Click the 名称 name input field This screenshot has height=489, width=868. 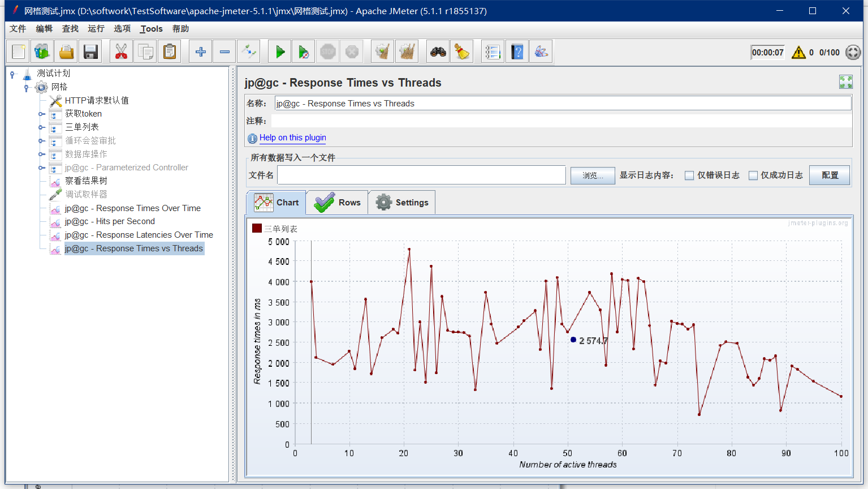point(563,103)
